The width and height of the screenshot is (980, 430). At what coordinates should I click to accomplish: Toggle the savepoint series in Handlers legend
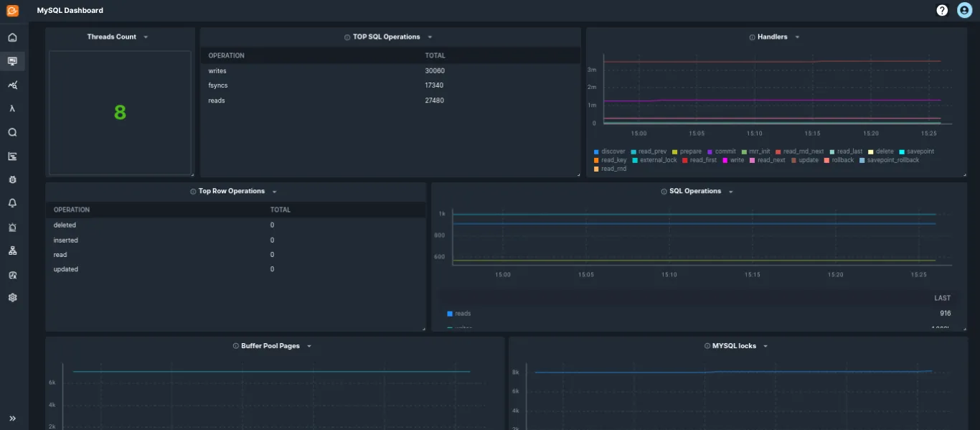pos(916,151)
